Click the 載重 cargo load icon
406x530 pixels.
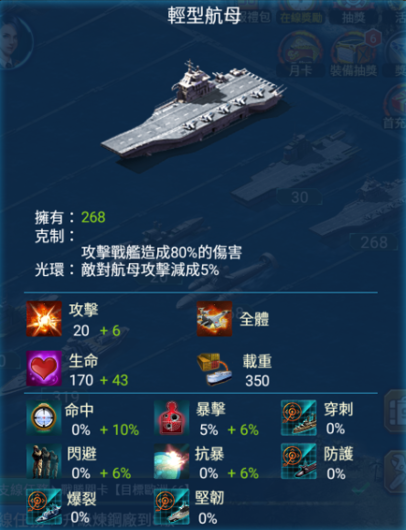(x=215, y=369)
